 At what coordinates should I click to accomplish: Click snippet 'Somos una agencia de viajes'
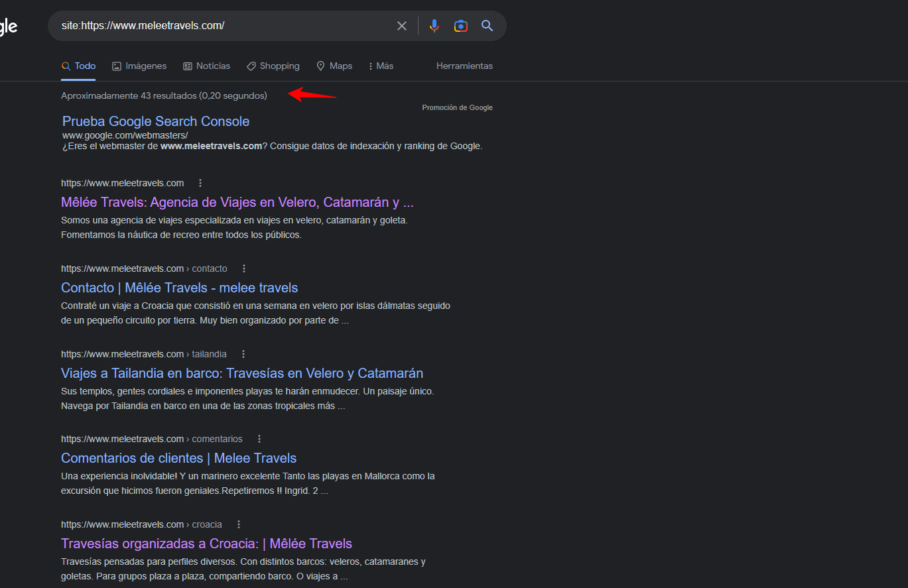(234, 227)
